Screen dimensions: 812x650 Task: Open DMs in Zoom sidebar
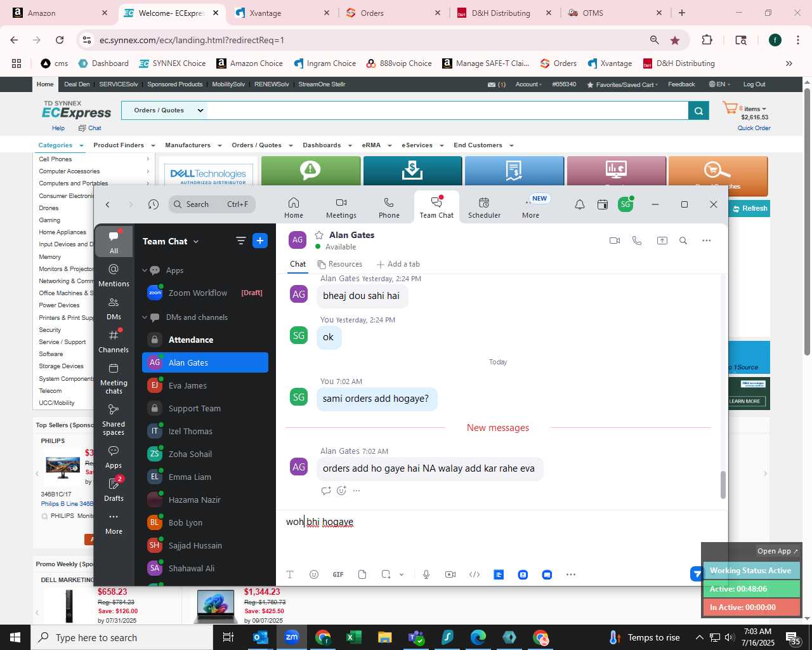coord(114,308)
